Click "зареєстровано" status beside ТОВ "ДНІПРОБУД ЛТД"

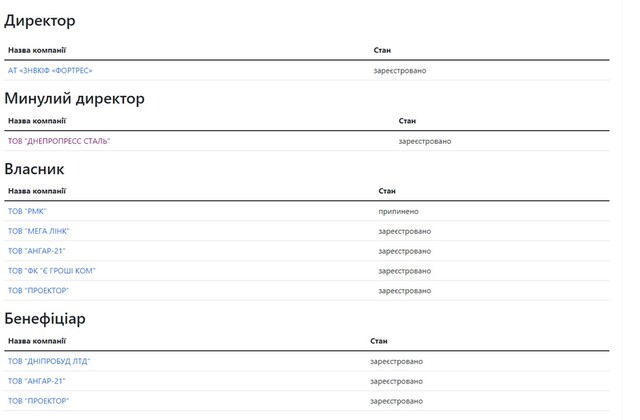coord(396,361)
